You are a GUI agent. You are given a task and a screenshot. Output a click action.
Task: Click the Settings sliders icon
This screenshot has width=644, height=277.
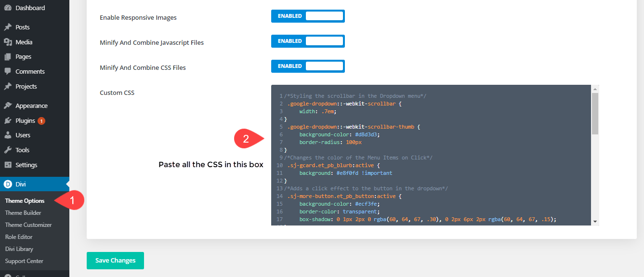[8, 165]
